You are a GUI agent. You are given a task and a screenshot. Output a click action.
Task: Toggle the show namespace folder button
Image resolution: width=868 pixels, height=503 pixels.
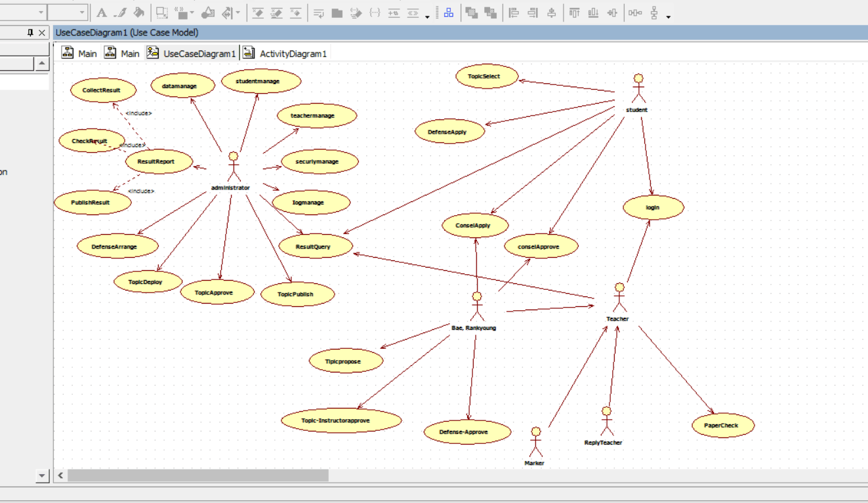337,12
